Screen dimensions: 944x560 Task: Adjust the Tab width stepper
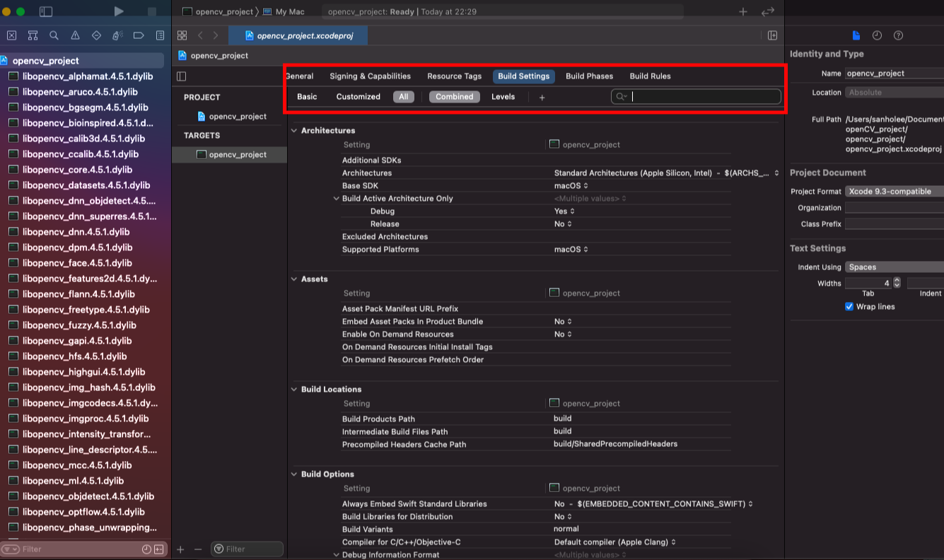click(897, 283)
